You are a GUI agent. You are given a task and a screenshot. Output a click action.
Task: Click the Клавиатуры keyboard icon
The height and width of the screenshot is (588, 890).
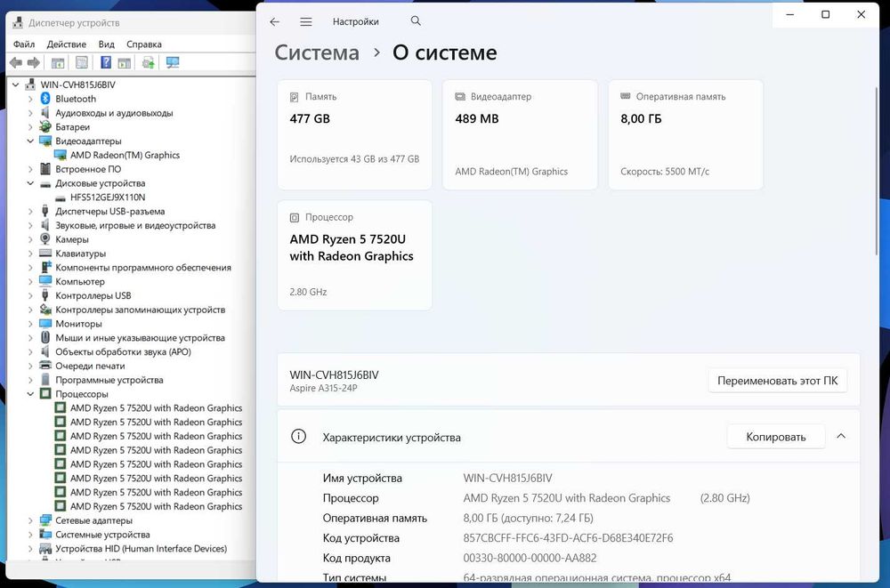point(45,254)
